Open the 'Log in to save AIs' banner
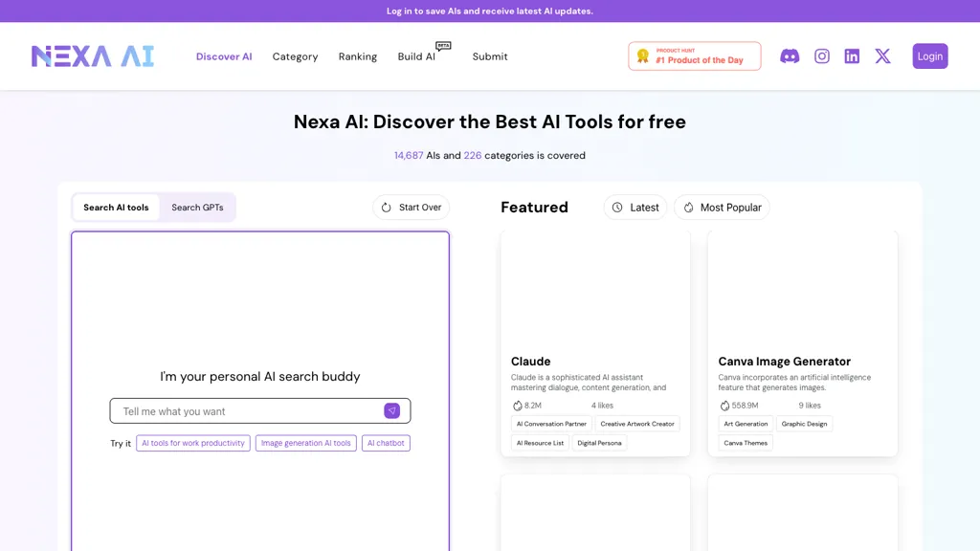The image size is (980, 551). pyautogui.click(x=490, y=11)
